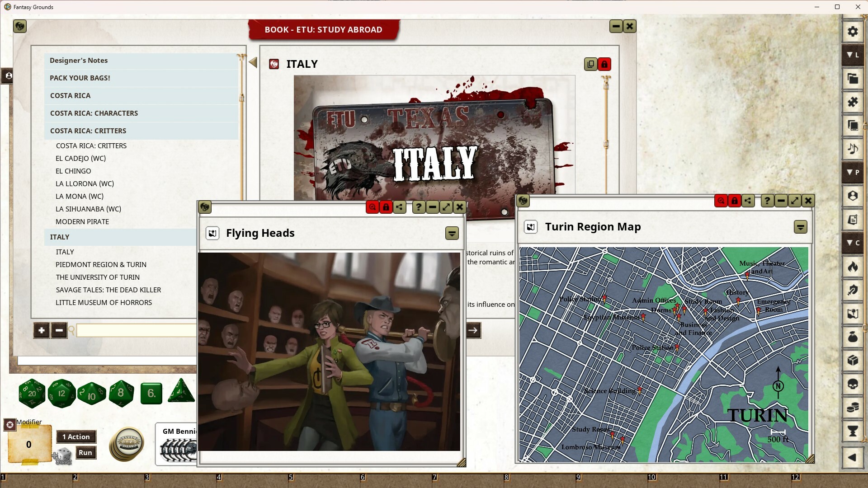Open the radial menu on Turin Region Map
The height and width of the screenshot is (488, 868).
[523, 201]
